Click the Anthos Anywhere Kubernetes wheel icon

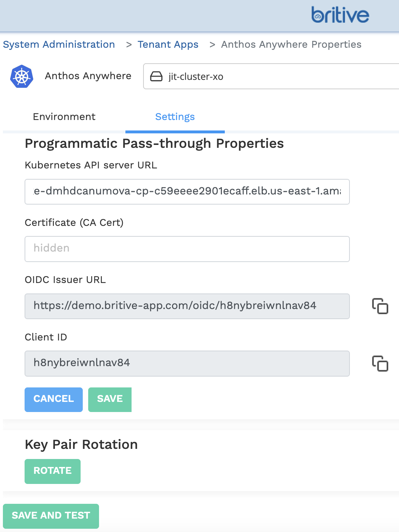coord(22,76)
